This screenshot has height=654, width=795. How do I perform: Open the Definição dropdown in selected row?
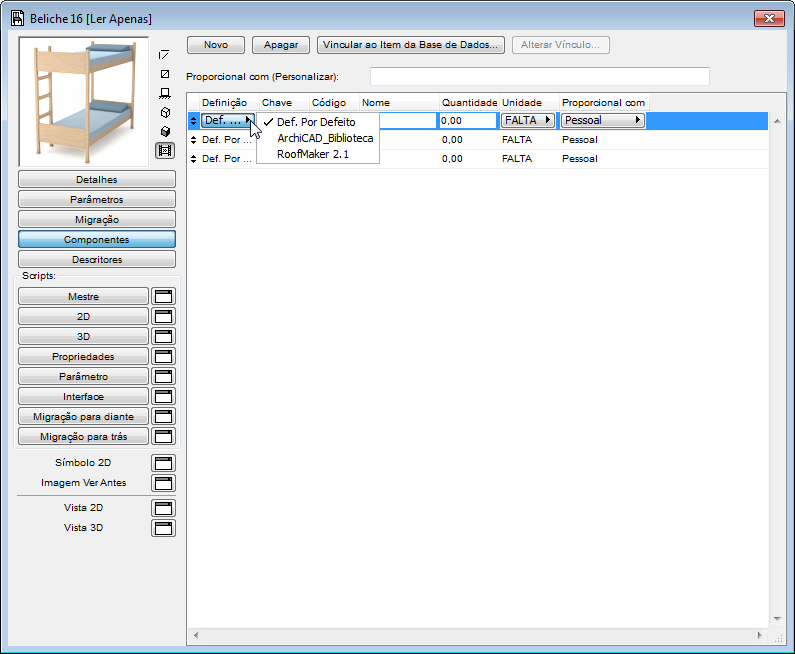[228, 121]
